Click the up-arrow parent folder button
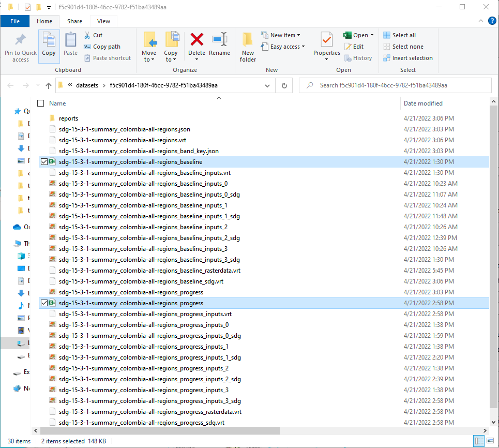499x448 pixels. point(49,85)
